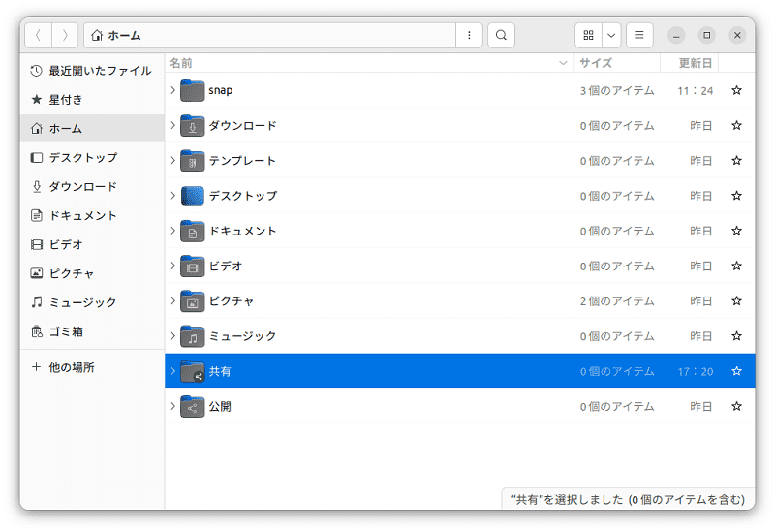Sort by 名前 column header
Image resolution: width=775 pixels, height=532 pixels.
[x=369, y=63]
